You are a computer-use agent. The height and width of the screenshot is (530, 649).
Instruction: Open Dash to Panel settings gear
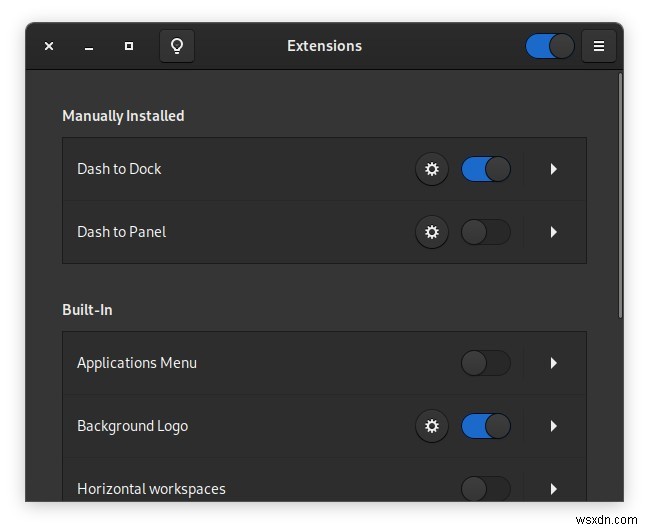pos(432,232)
